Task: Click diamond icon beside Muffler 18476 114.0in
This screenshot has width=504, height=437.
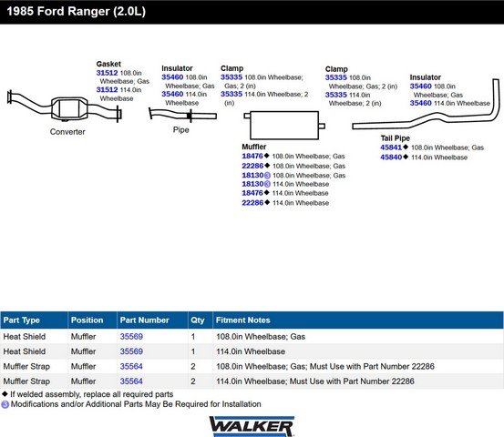Action: (x=266, y=193)
